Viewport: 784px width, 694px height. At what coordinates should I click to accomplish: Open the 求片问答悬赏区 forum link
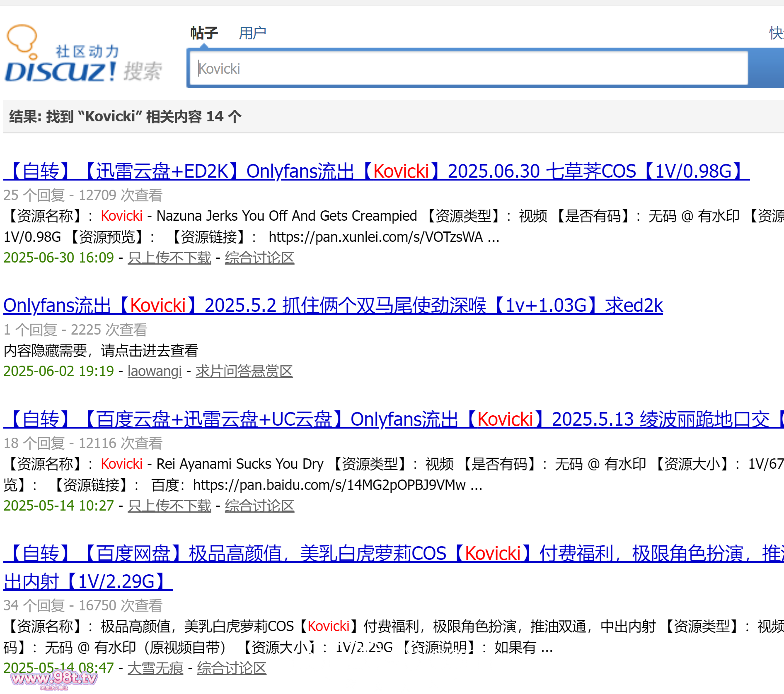pyautogui.click(x=244, y=371)
